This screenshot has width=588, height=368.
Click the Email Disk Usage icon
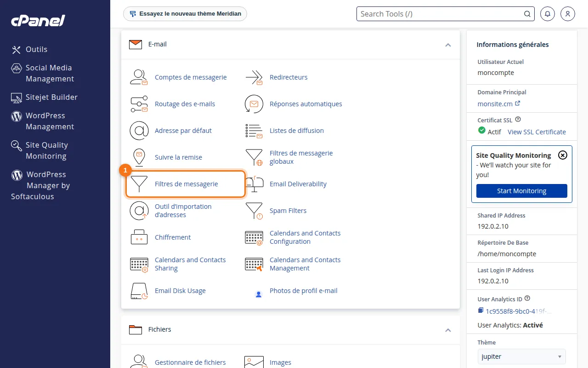tap(139, 291)
